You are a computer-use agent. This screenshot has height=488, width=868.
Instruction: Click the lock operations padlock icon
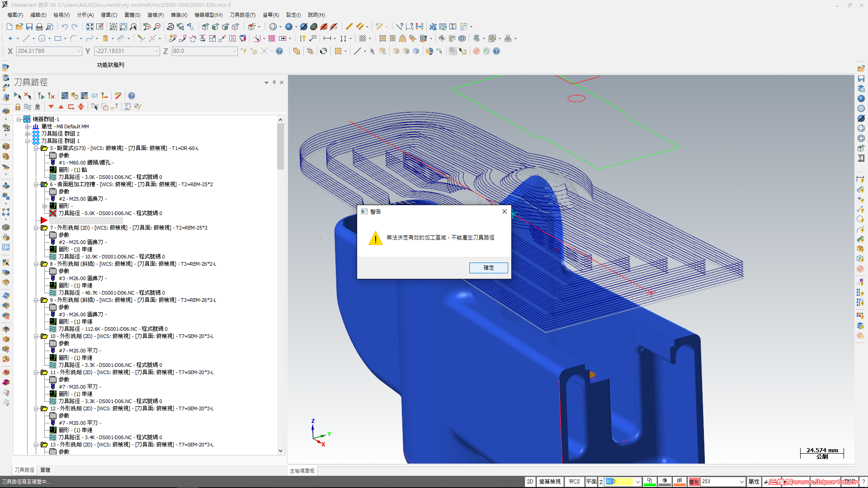[18, 107]
